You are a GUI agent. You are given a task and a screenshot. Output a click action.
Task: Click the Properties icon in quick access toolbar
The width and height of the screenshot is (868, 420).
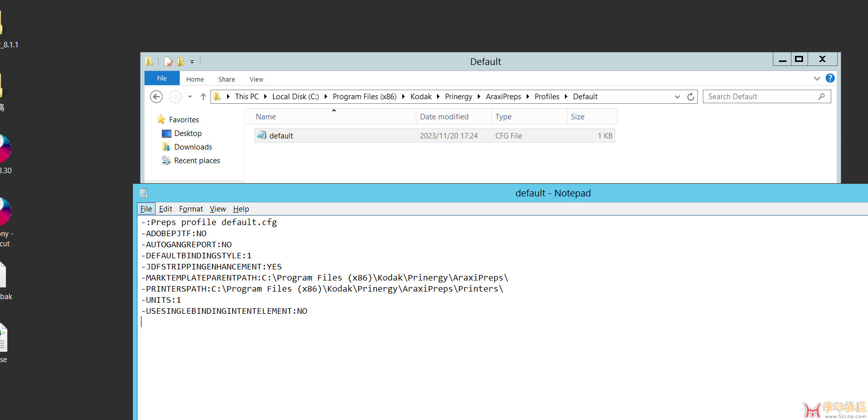[168, 61]
